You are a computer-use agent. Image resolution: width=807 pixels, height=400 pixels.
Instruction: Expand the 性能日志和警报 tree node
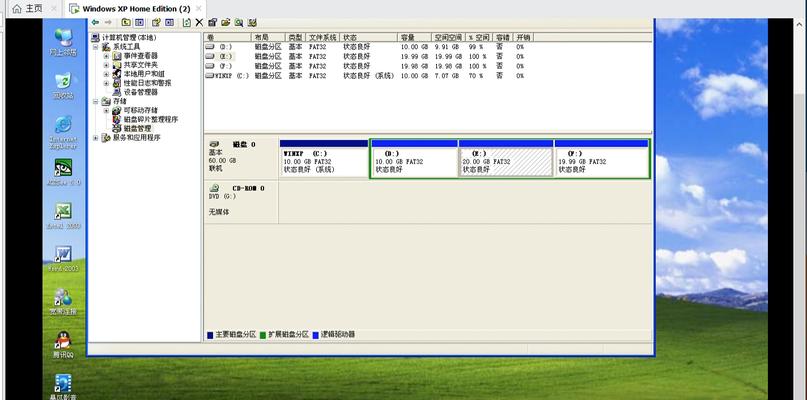click(x=107, y=83)
